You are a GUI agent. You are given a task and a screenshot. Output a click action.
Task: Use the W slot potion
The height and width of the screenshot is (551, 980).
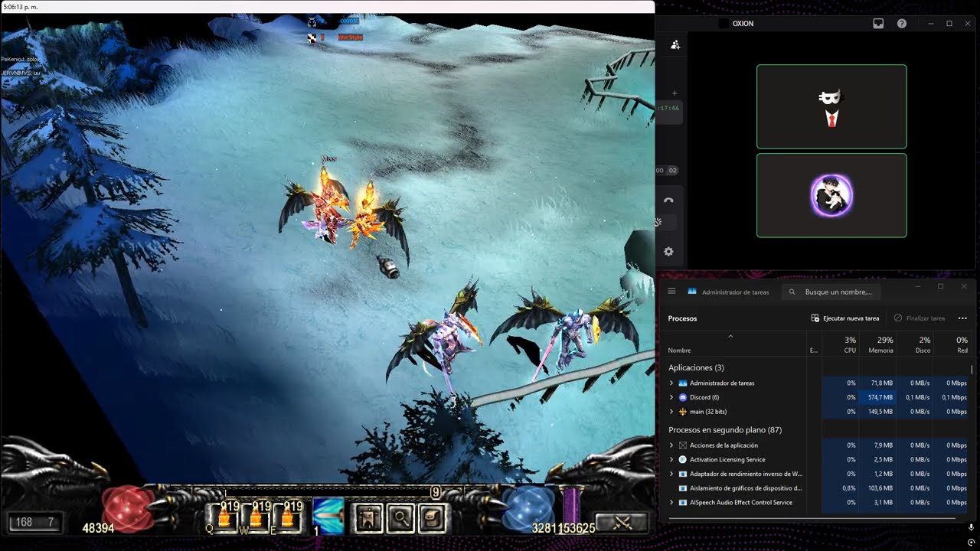click(x=256, y=518)
